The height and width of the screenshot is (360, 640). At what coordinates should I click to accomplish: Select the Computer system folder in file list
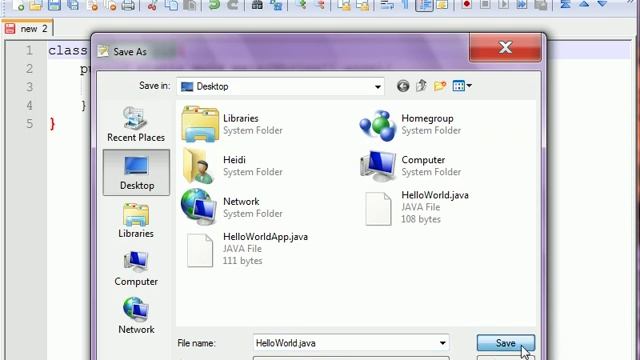tap(411, 166)
